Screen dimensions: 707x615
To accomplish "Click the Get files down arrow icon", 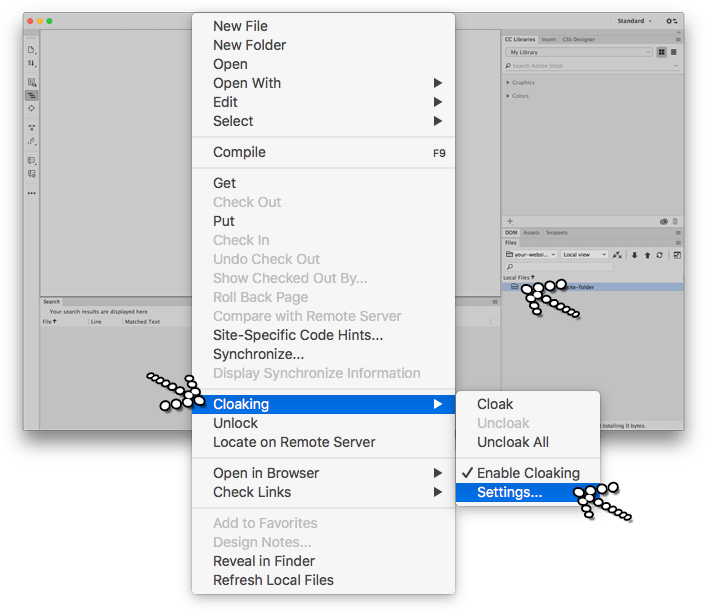I will pyautogui.click(x=634, y=255).
